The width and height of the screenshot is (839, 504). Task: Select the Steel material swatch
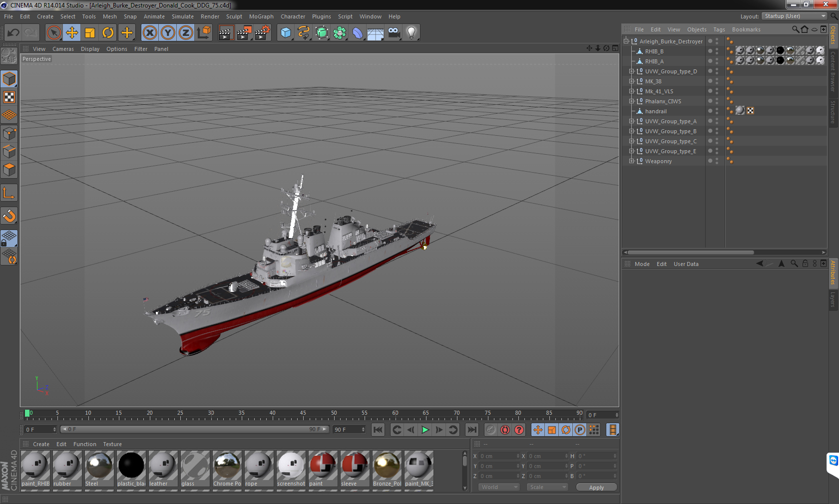click(99, 469)
